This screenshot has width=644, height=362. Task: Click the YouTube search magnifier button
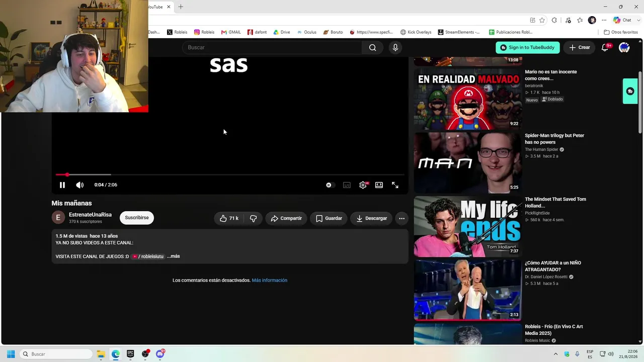[372, 47]
